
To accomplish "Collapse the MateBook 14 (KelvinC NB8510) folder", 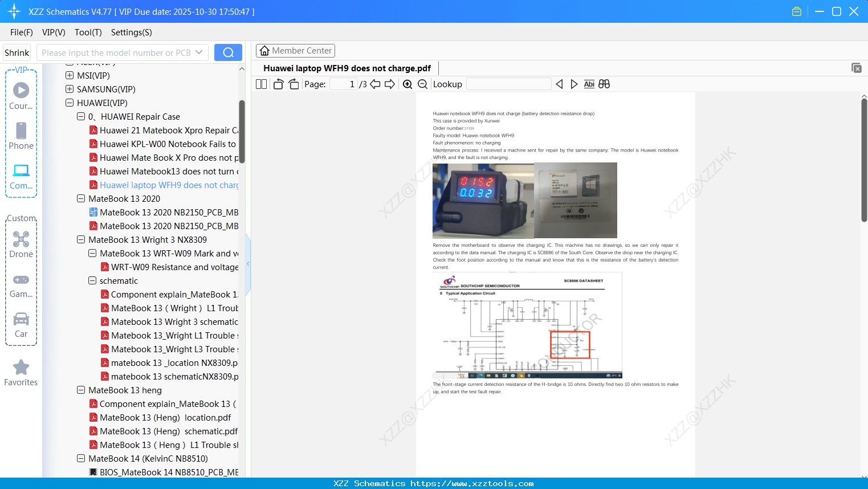I will point(81,458).
